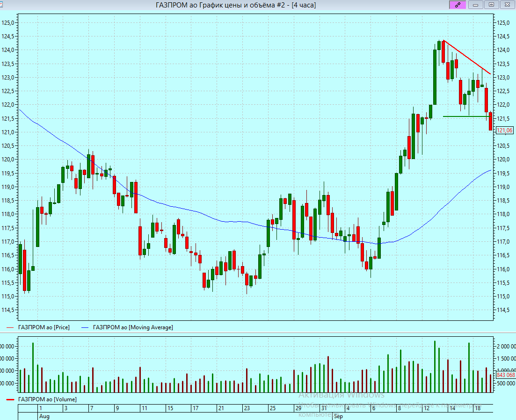Click the 2 000 00 right volume axis label
The height and width of the screenshot is (420, 516).
[x=506, y=346]
